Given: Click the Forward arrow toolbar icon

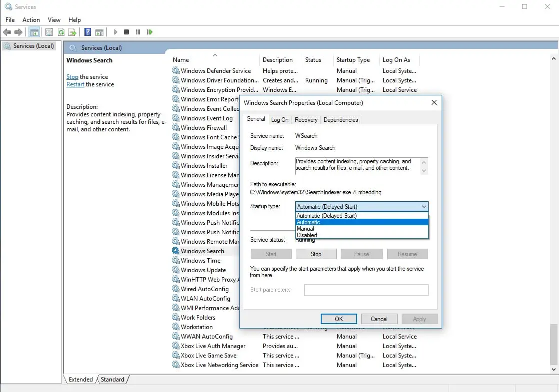Looking at the screenshot, I should click(18, 32).
